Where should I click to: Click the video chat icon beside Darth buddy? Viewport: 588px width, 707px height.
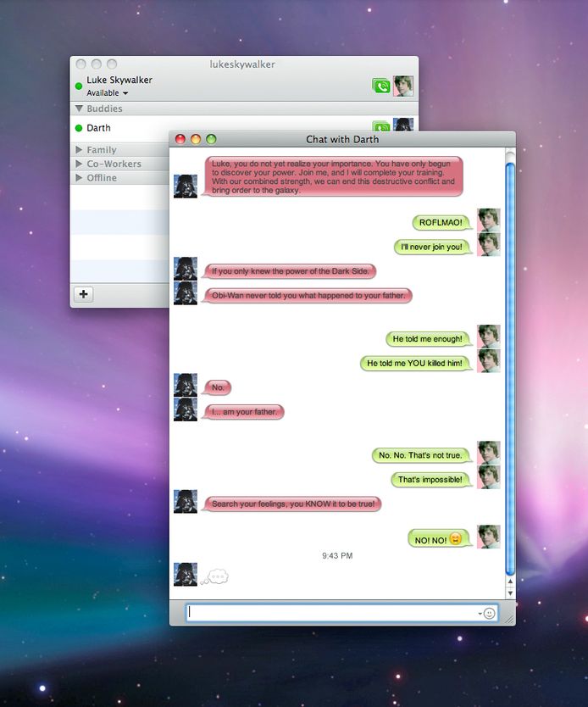coord(381,125)
